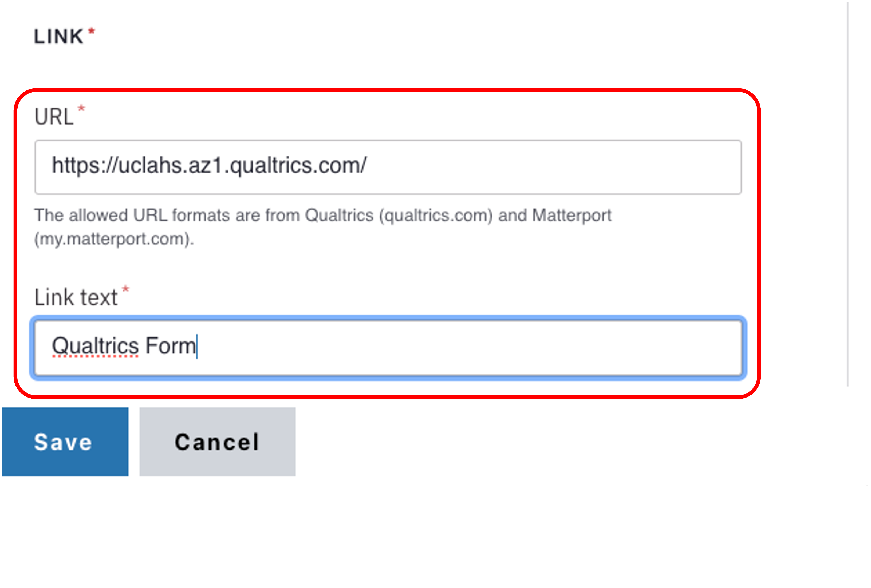Click the (my.matterport.com) text in the help description

(113, 239)
